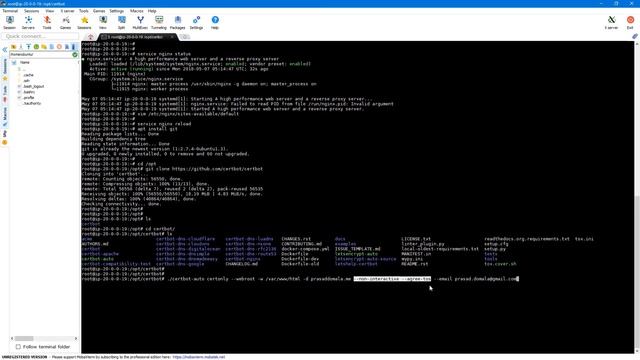This screenshot has width=640, height=360.
Task: Open the Packages toolbar icon
Action: tap(178, 22)
